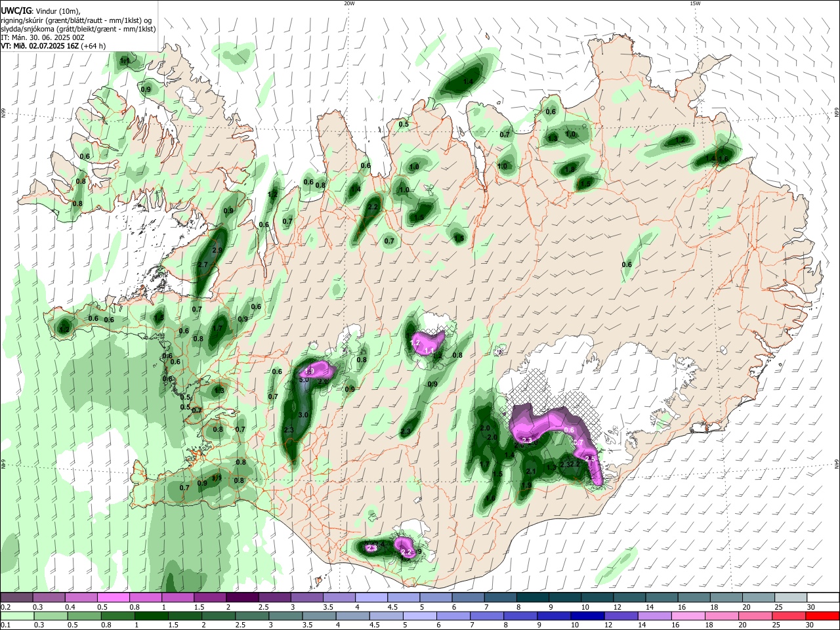Click '16' in the rain legend row
The height and width of the screenshot is (630, 840).
tap(676, 625)
